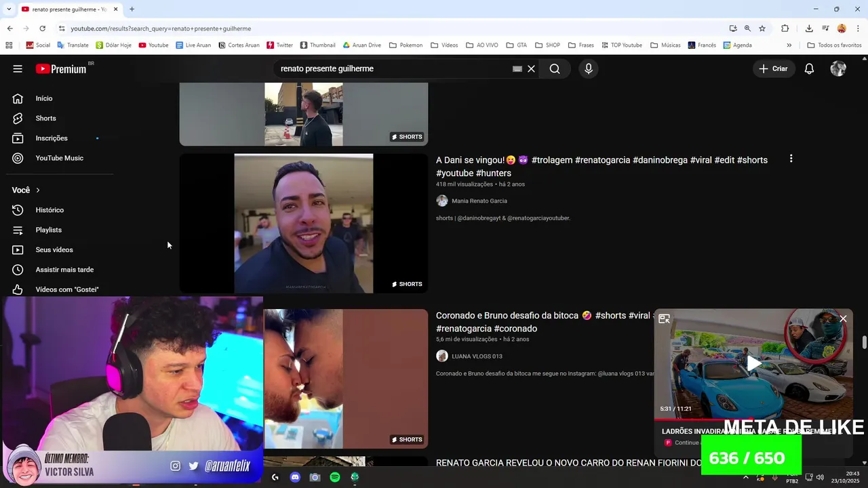Run search with the magnifier button
The width and height of the screenshot is (868, 488).
click(555, 68)
